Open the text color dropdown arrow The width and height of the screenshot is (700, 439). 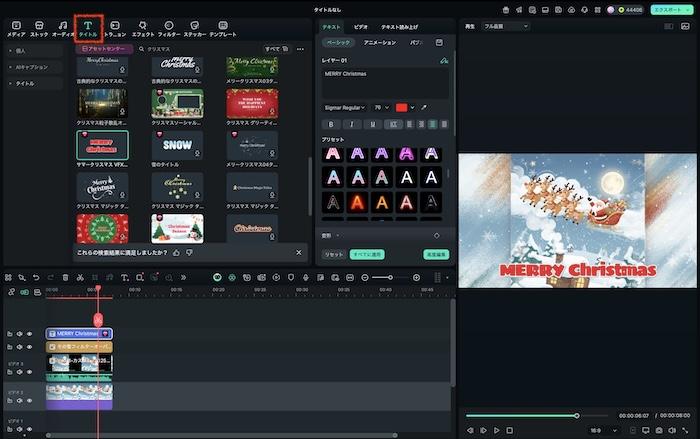[412, 108]
